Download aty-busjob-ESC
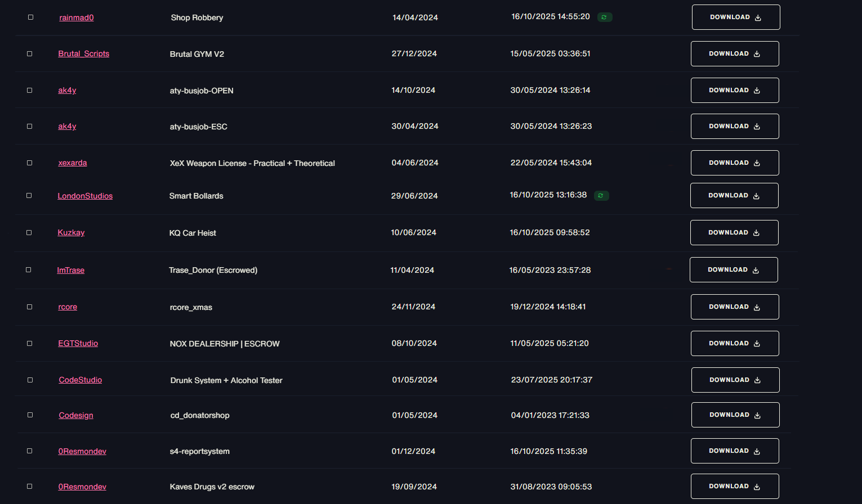 [735, 127]
